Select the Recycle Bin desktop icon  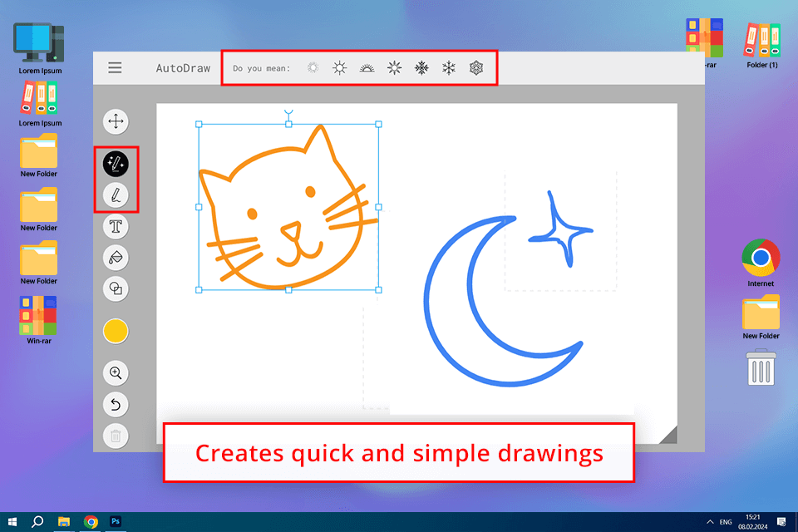761,367
